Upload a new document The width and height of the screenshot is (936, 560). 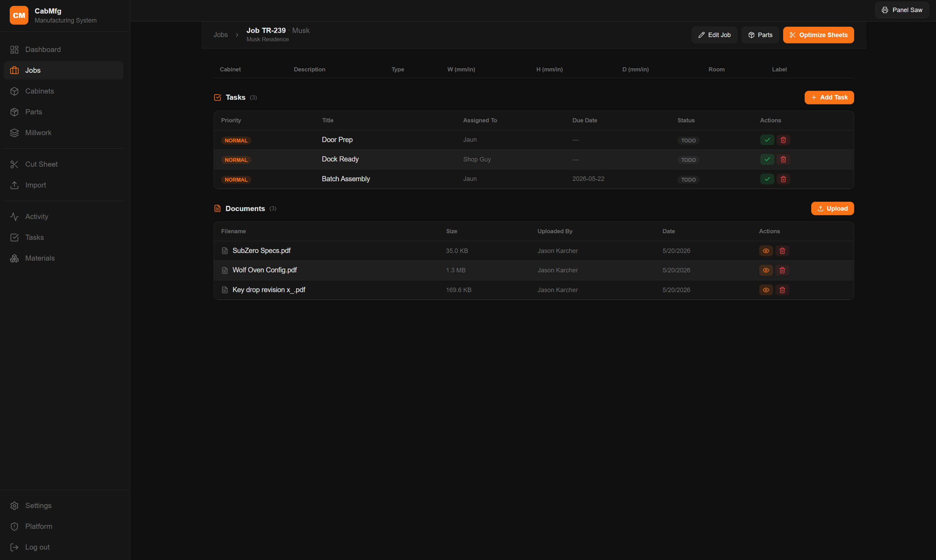832,208
